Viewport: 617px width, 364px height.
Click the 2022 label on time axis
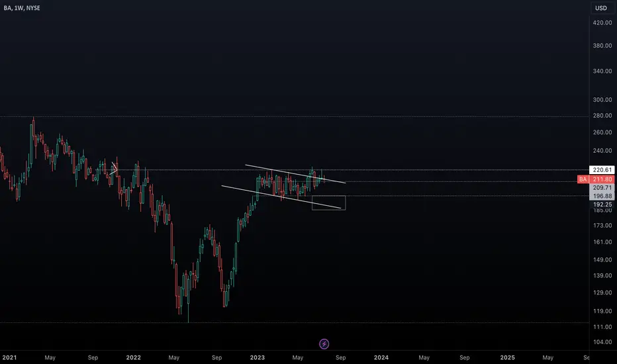[x=133, y=357]
